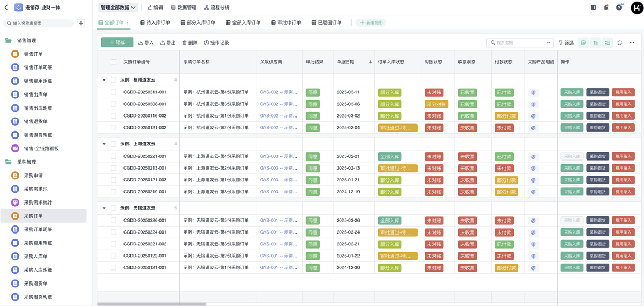Open the notifications bell icon
Screen dimensions: 644x306
[606, 8]
